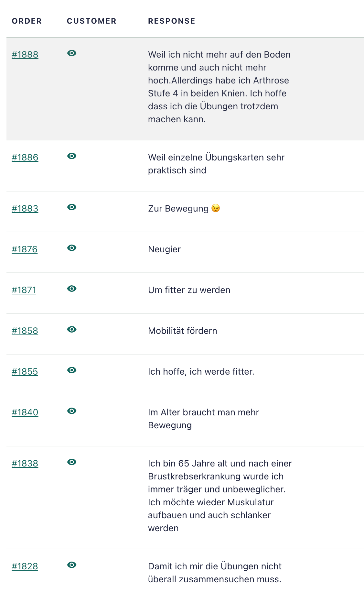Click the eye icon for order #1838
Viewport: 364px width, 592px height.
coord(72,462)
